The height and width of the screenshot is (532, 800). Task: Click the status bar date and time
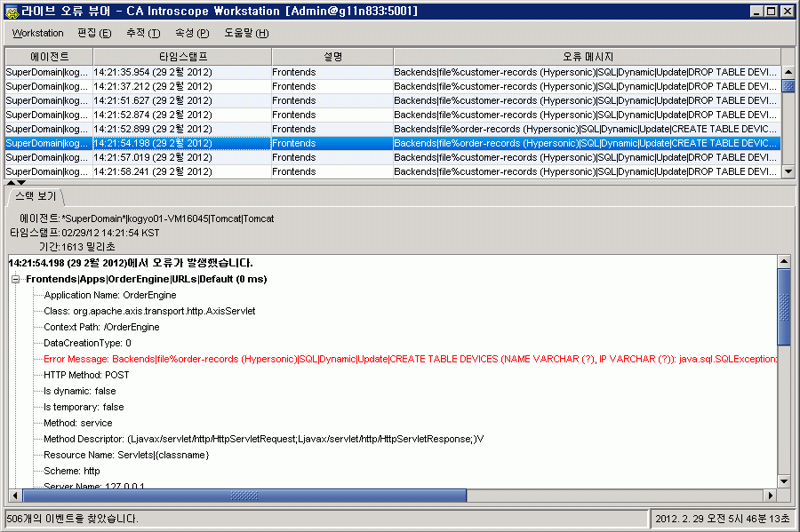coord(723,519)
